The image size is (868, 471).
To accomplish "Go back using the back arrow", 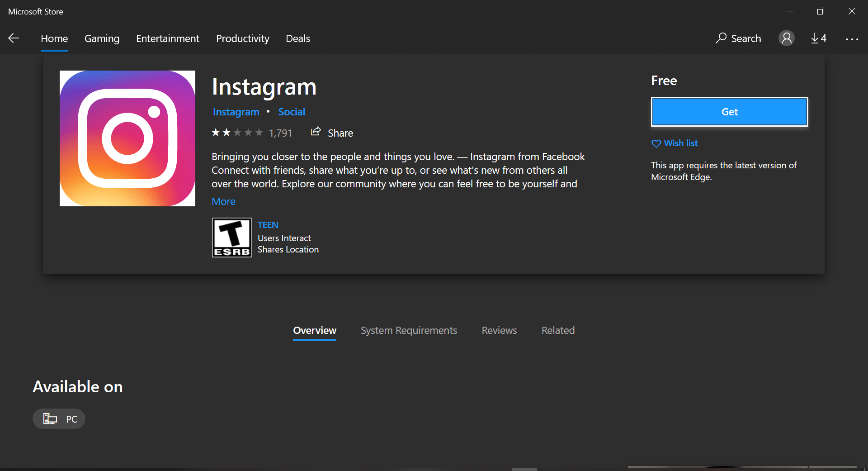I will (14, 38).
